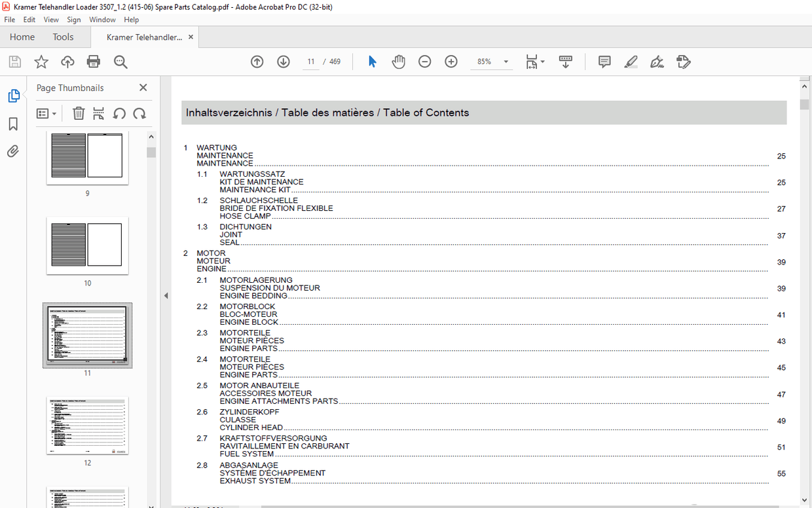The image size is (812, 508).
Task: Go to previous page arrow
Action: pyautogui.click(x=257, y=62)
